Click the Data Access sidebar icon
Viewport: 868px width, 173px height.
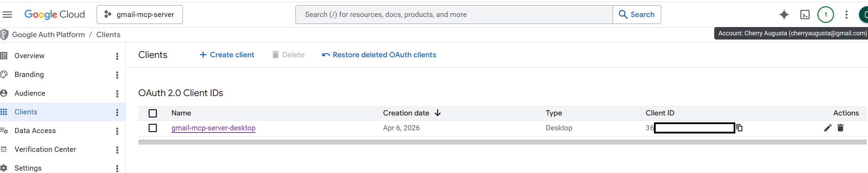point(4,130)
